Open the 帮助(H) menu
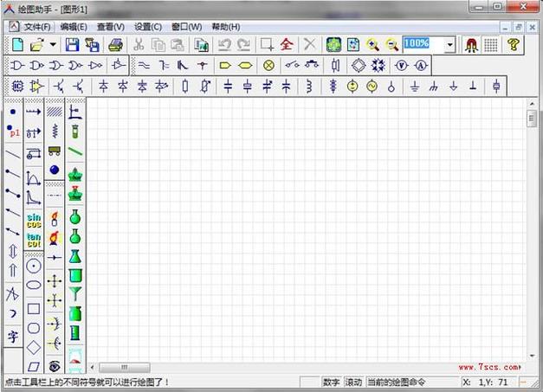 tap(226, 27)
